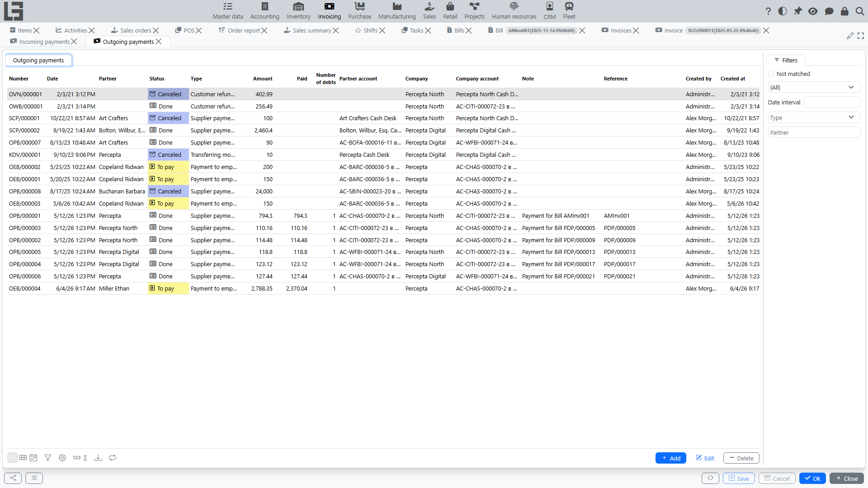Open the Accounting module
Viewport: 868px width, 488px height.
click(x=265, y=11)
